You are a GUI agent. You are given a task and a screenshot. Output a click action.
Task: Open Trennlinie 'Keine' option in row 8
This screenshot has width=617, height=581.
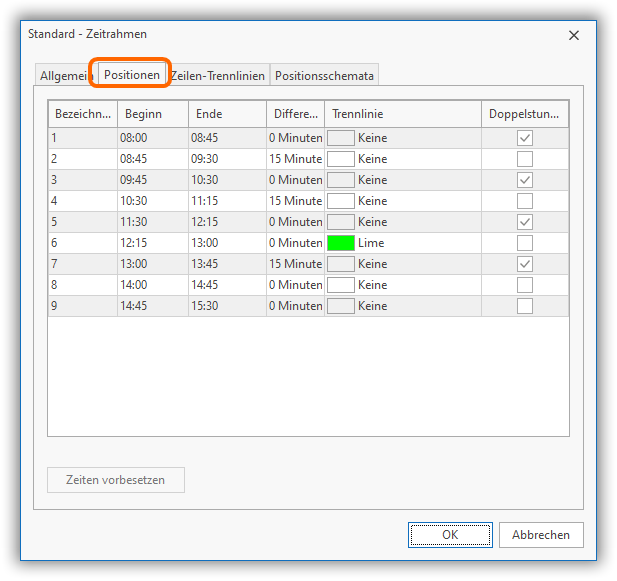pos(372,285)
